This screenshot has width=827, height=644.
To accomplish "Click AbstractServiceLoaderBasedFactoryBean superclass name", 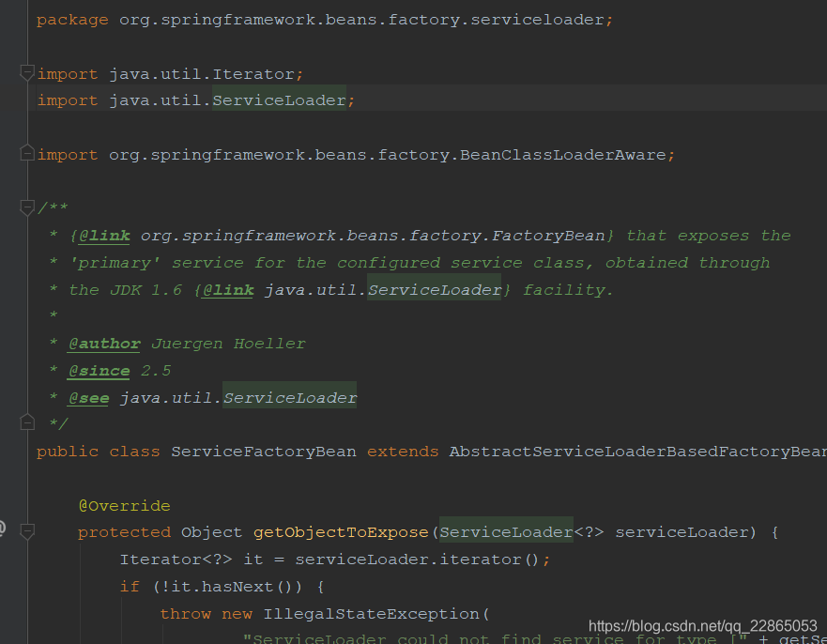I will tap(637, 452).
